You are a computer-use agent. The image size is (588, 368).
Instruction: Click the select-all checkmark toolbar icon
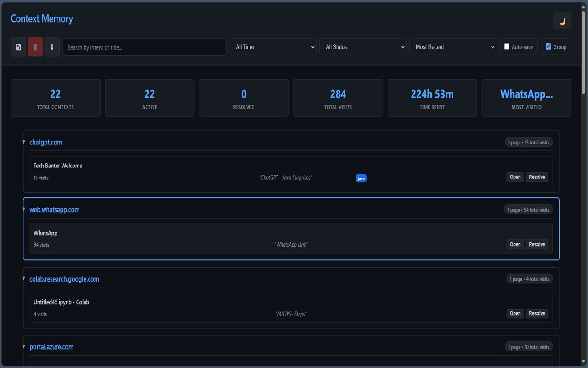pyautogui.click(x=18, y=47)
